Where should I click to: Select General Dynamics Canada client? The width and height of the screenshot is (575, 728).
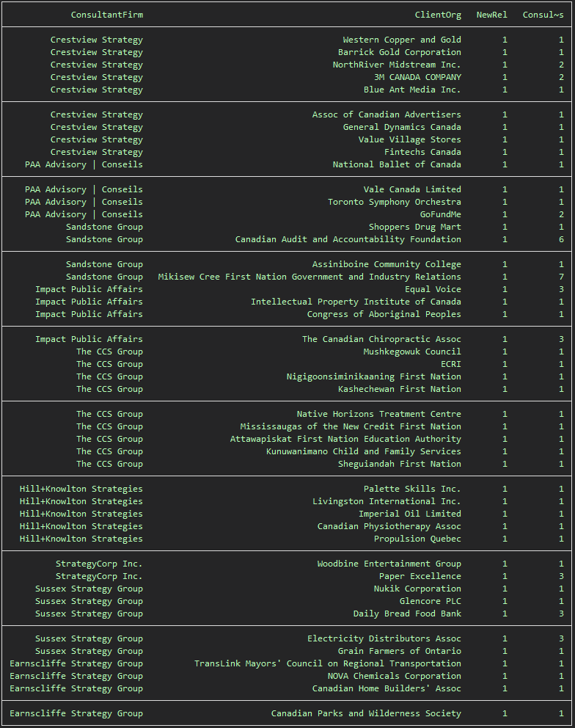pos(402,127)
